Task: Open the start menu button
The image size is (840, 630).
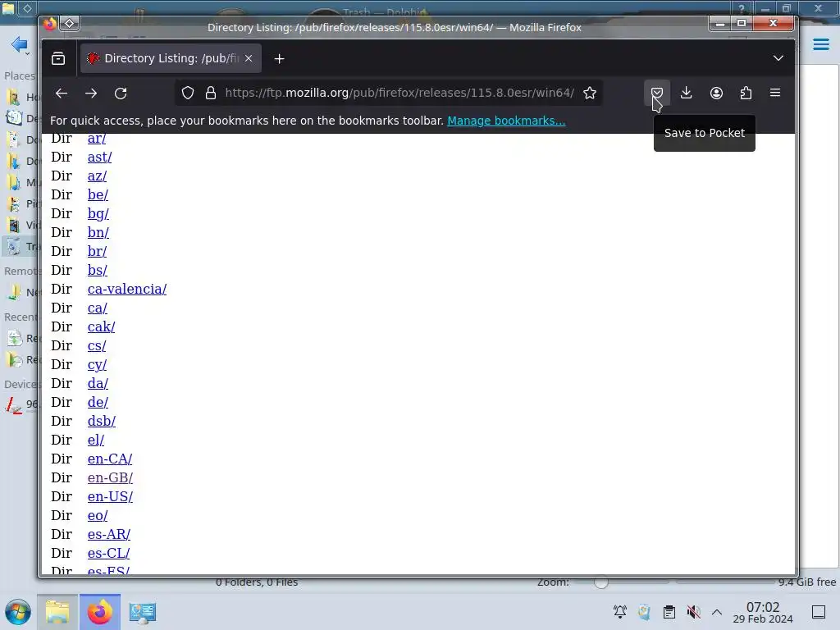Action: pos(18,612)
